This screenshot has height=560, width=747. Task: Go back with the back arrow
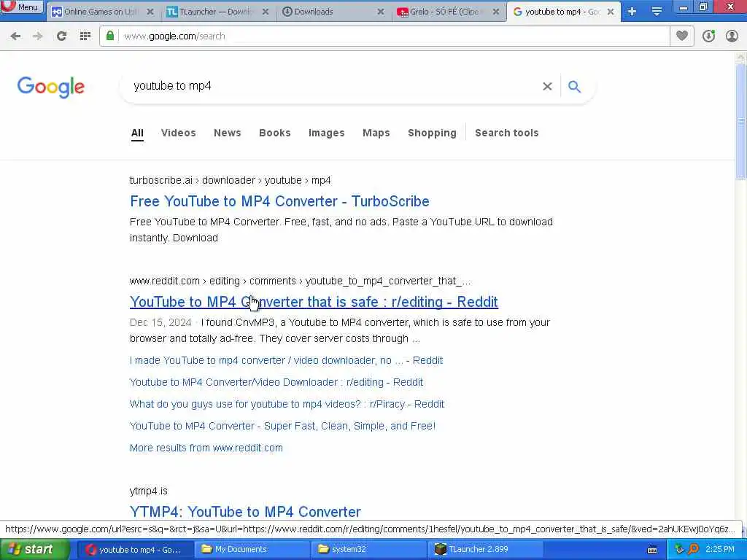15,36
